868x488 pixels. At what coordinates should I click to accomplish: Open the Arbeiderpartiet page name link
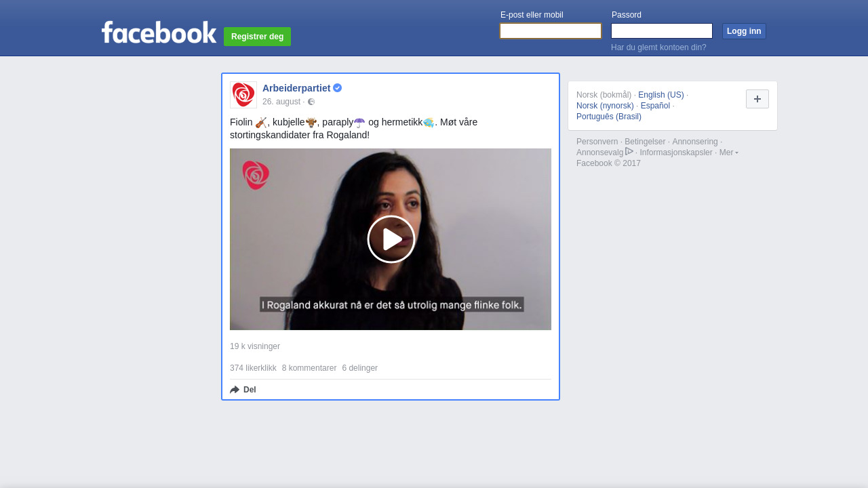coord(296,88)
